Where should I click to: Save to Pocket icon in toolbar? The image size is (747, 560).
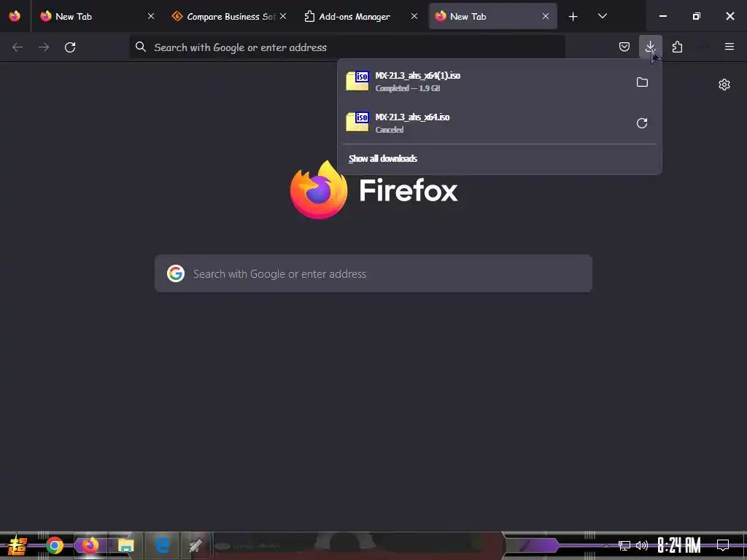pos(624,47)
